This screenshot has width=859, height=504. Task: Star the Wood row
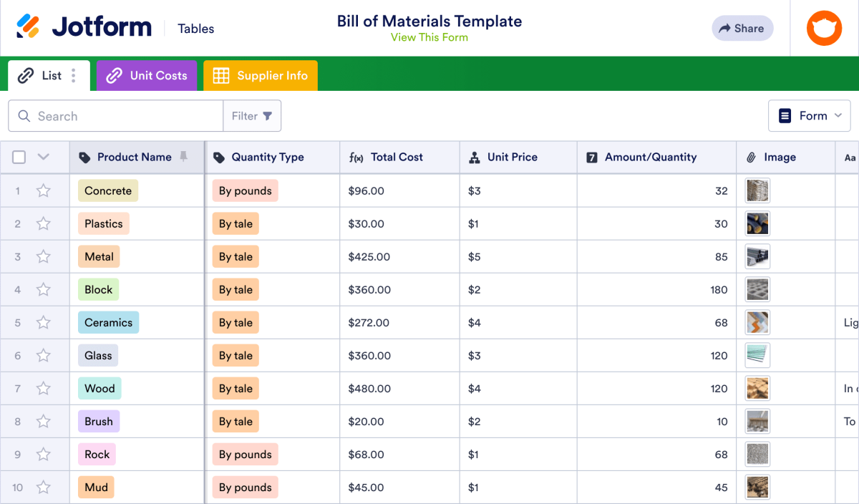click(x=43, y=388)
